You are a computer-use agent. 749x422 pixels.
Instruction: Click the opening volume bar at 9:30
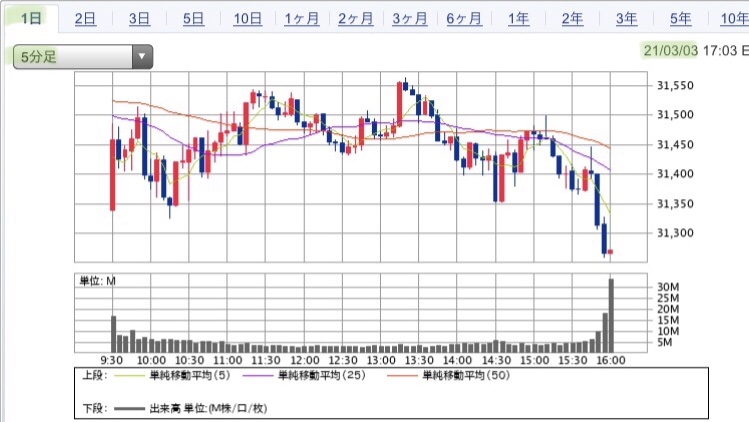click(114, 334)
